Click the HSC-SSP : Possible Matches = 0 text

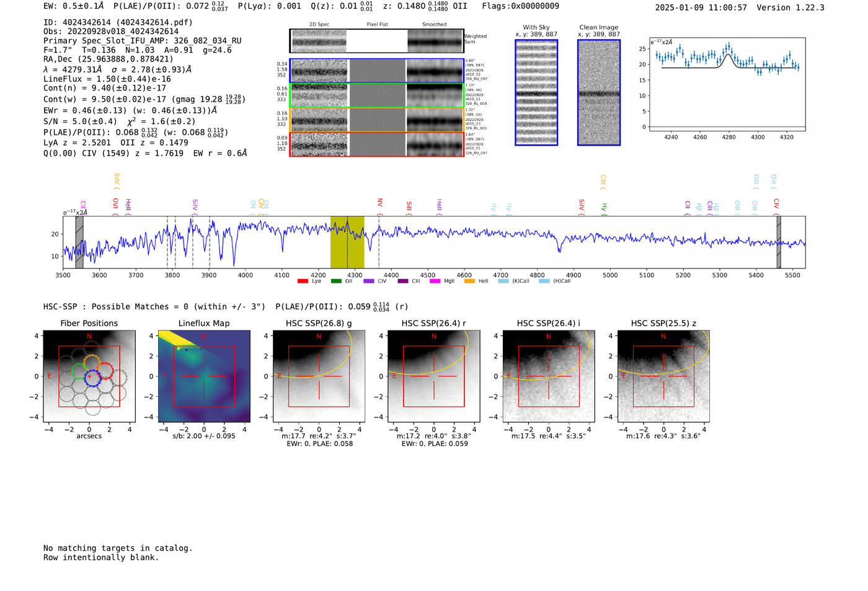[116, 307]
